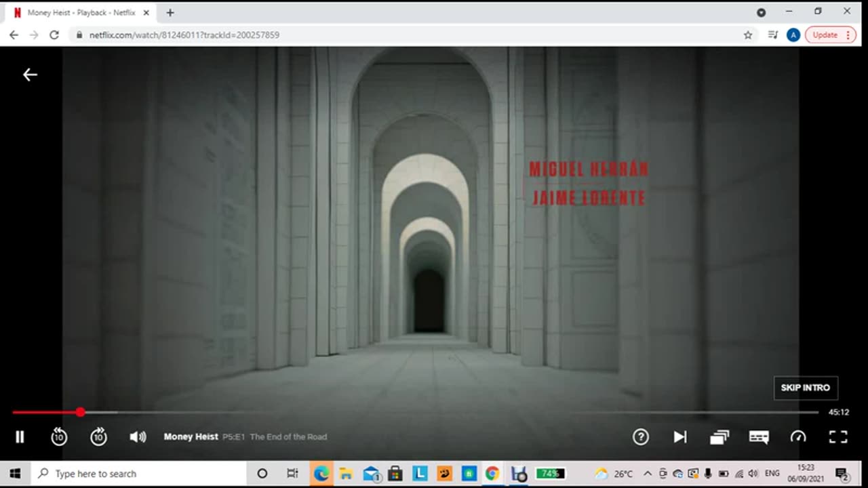Screen dimensions: 868x488
Task: Click the circular icon in the Chrome title bar
Action: coord(761,12)
